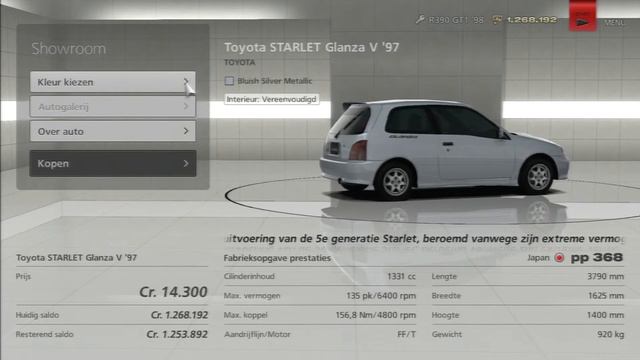Click the Japan country label
Viewport: 640px width, 360px height.
[x=538, y=258]
